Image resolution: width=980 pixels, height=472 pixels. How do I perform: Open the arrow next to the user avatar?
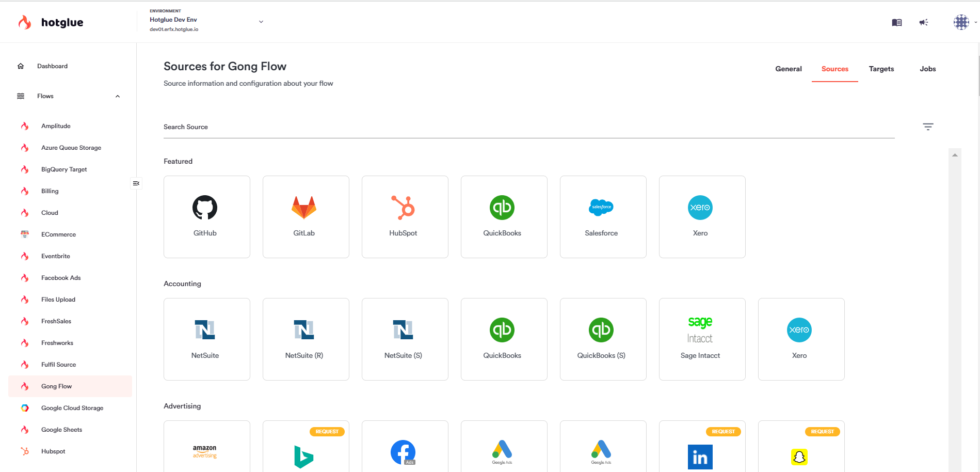tap(975, 22)
